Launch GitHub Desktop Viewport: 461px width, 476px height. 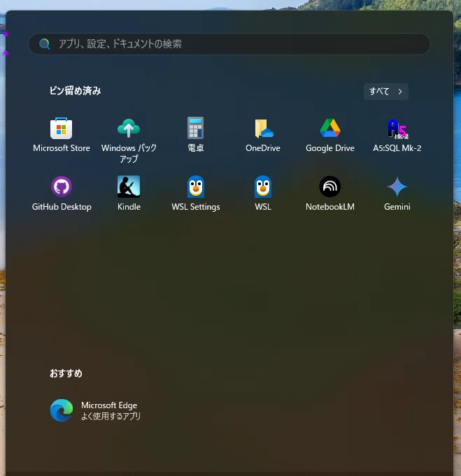62,193
